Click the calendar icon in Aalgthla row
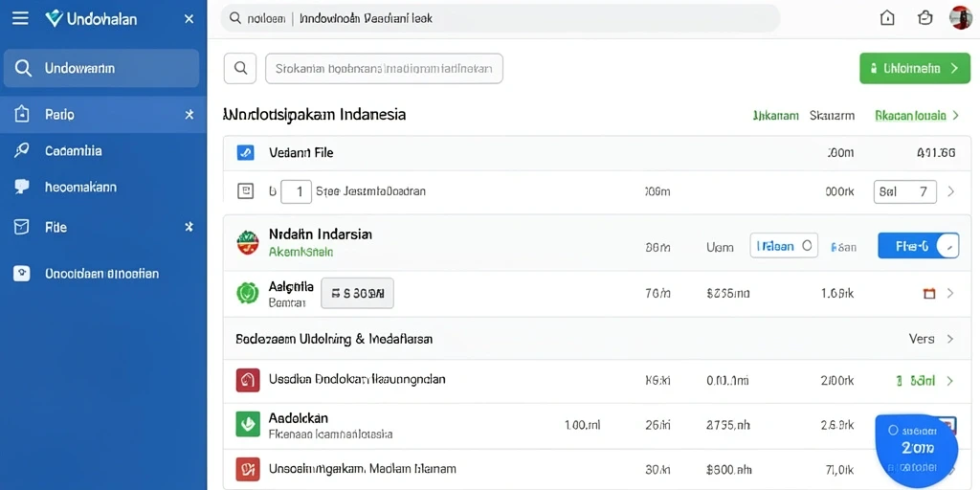 [x=929, y=293]
